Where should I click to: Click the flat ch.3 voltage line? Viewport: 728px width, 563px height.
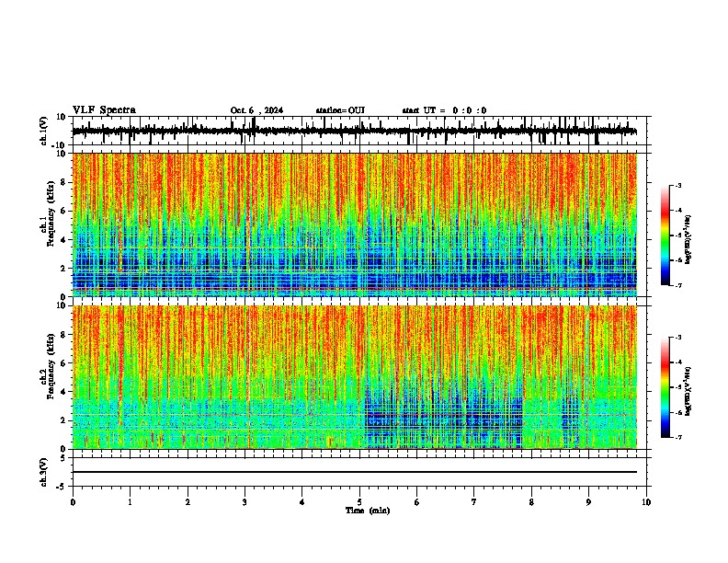[x=355, y=472]
